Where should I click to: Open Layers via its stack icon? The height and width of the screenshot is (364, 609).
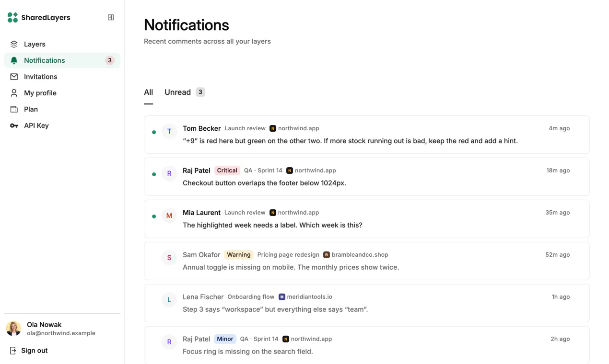(x=14, y=44)
